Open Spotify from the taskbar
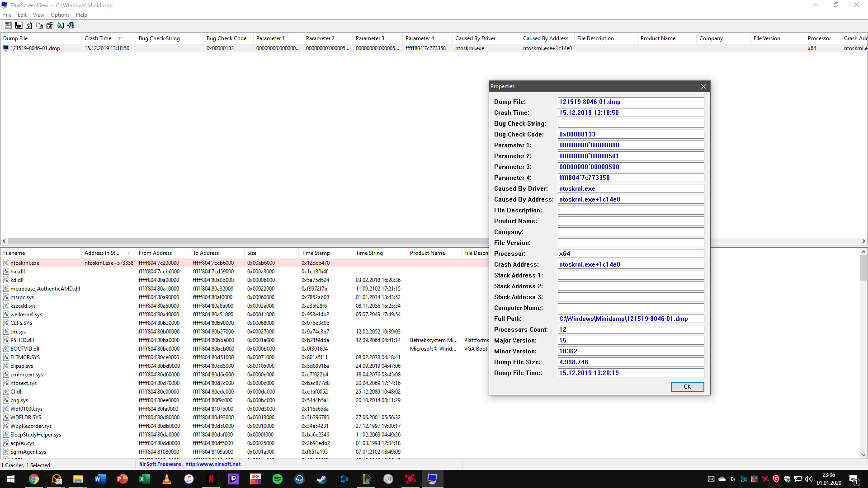 coord(277,479)
